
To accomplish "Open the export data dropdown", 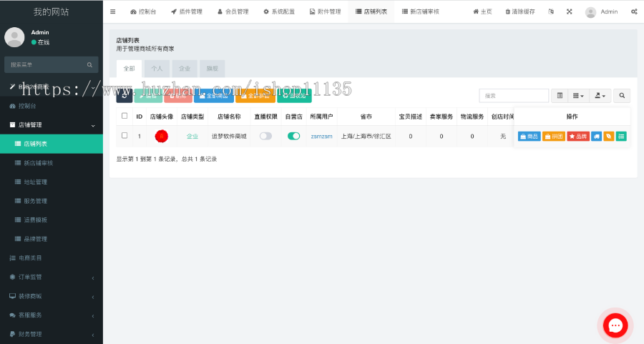I will coord(600,96).
